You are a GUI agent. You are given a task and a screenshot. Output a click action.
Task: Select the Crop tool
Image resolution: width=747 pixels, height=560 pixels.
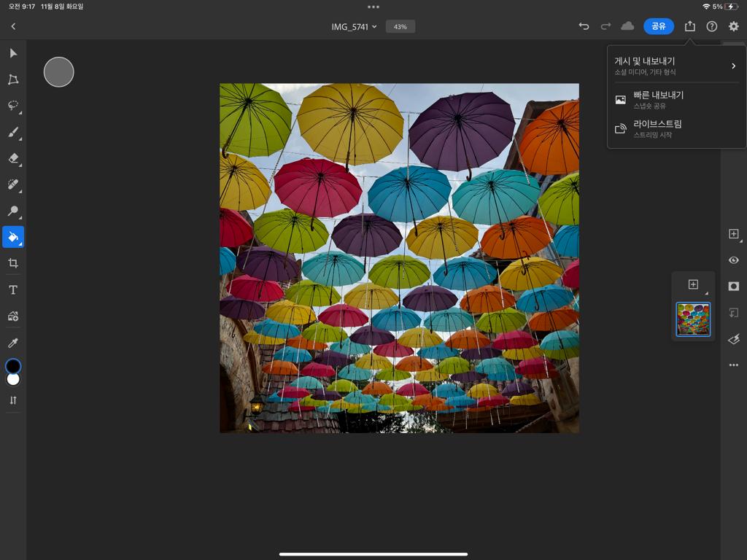pos(13,262)
